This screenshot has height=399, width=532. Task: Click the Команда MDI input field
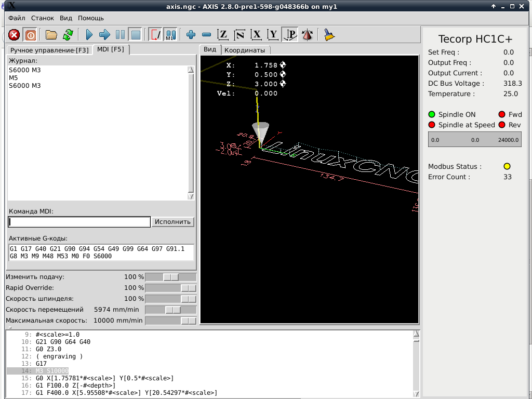(79, 222)
